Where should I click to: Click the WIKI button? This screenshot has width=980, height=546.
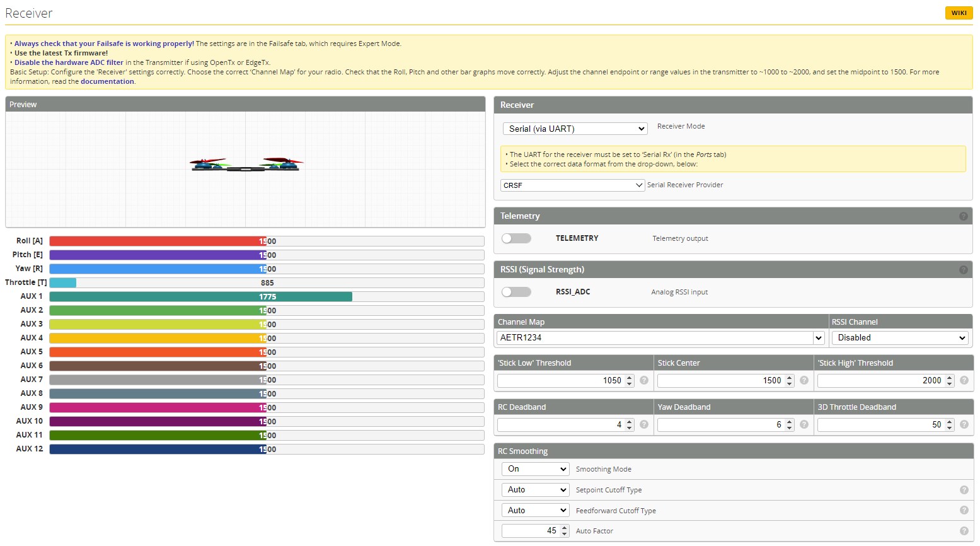959,13
